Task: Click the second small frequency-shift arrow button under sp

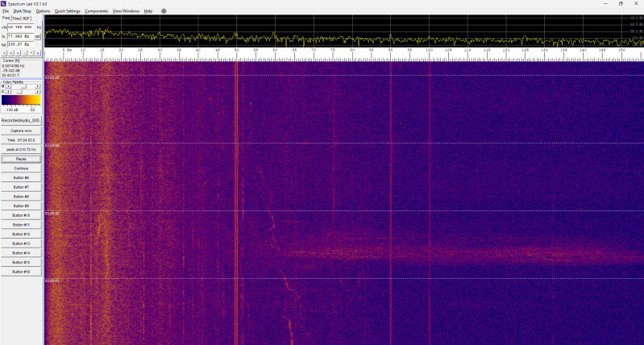Action: click(11, 53)
